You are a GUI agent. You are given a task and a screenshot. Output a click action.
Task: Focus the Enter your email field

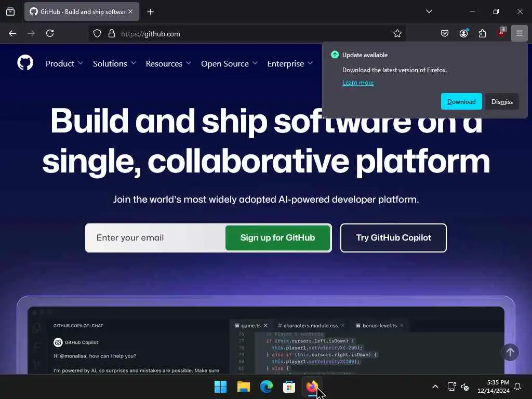(x=155, y=237)
